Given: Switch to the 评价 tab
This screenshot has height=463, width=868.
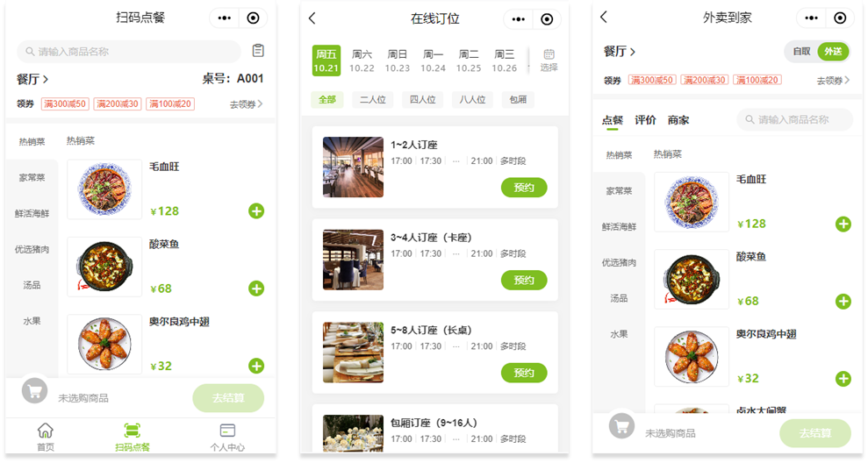Looking at the screenshot, I should point(645,120).
